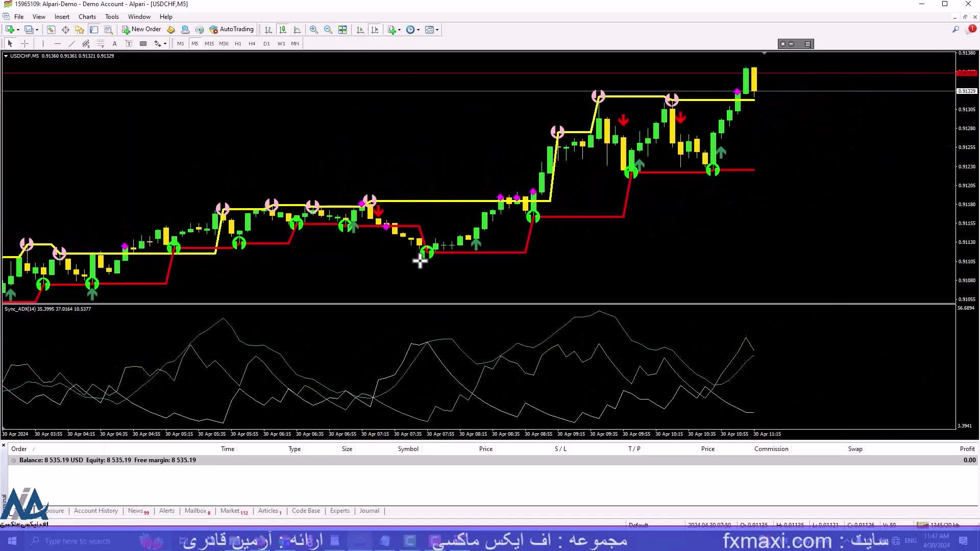Click the 0.91329 price label on axis
Image resolution: width=980 pixels, height=551 pixels.
[x=966, y=91]
